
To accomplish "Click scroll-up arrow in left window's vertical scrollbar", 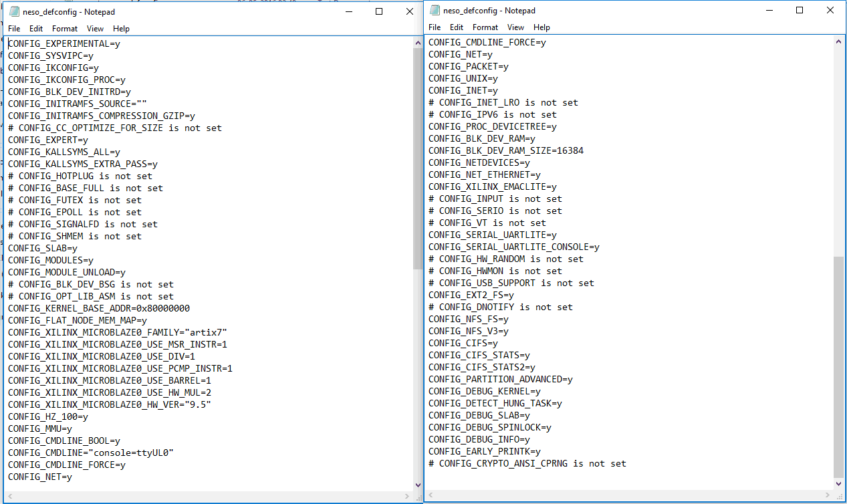I will point(418,43).
